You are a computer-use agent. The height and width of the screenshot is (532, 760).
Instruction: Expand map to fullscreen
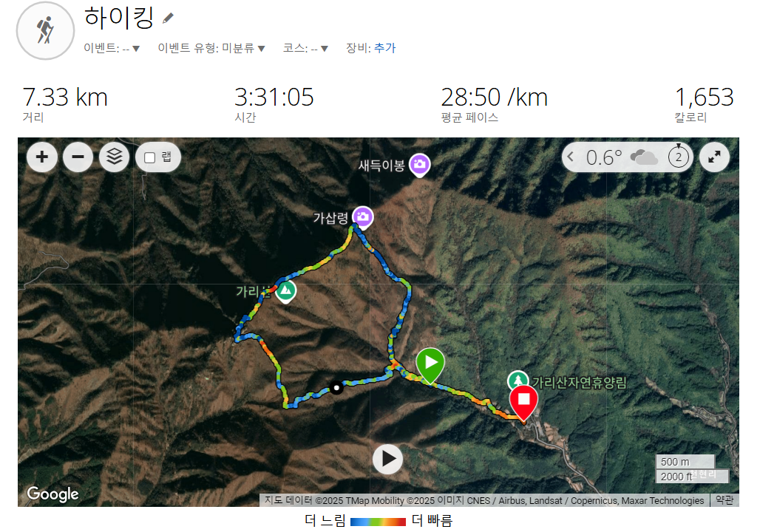714,157
